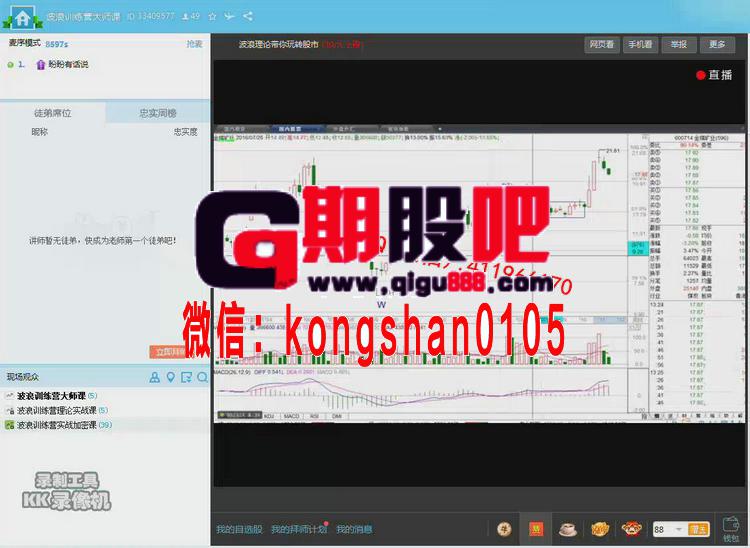Send the coffee cup gift
Viewport: 750px width, 548px height.
[x=568, y=529]
